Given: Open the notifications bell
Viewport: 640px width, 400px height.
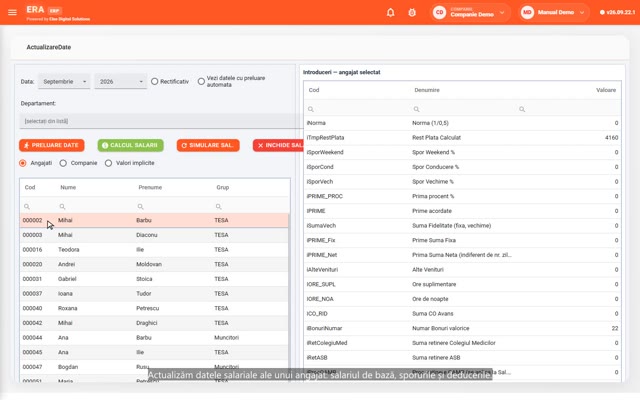Looking at the screenshot, I should click(x=391, y=12).
